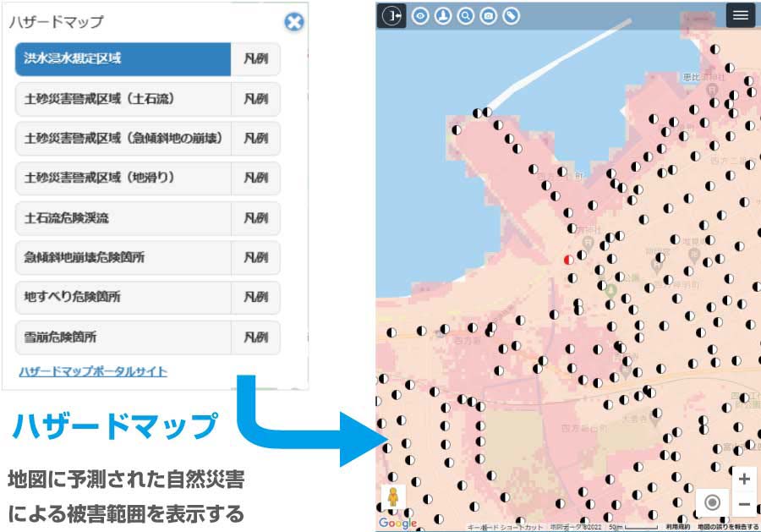The image size is (761, 532).
Task: Click the stamp icon on map toolbar
Action: (x=443, y=16)
